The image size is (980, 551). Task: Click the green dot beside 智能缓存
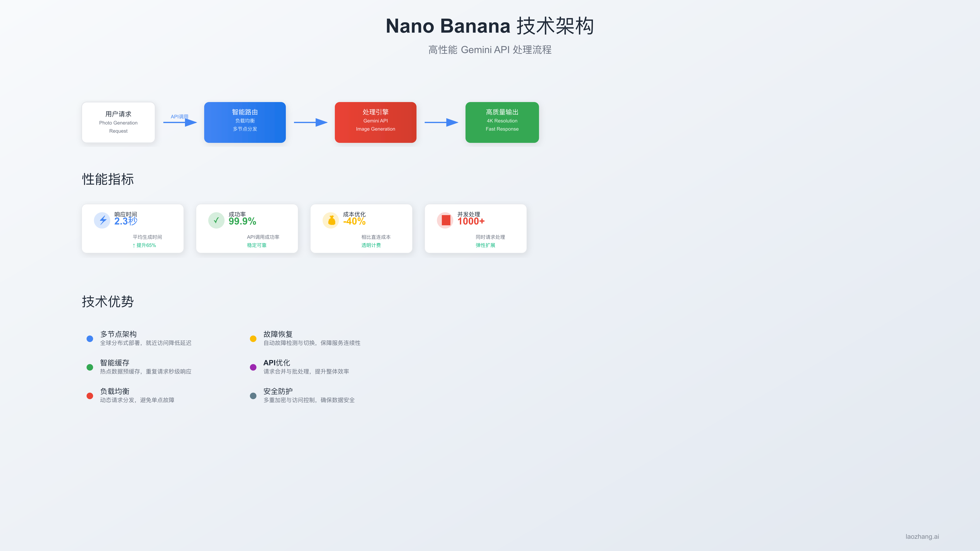tap(90, 367)
